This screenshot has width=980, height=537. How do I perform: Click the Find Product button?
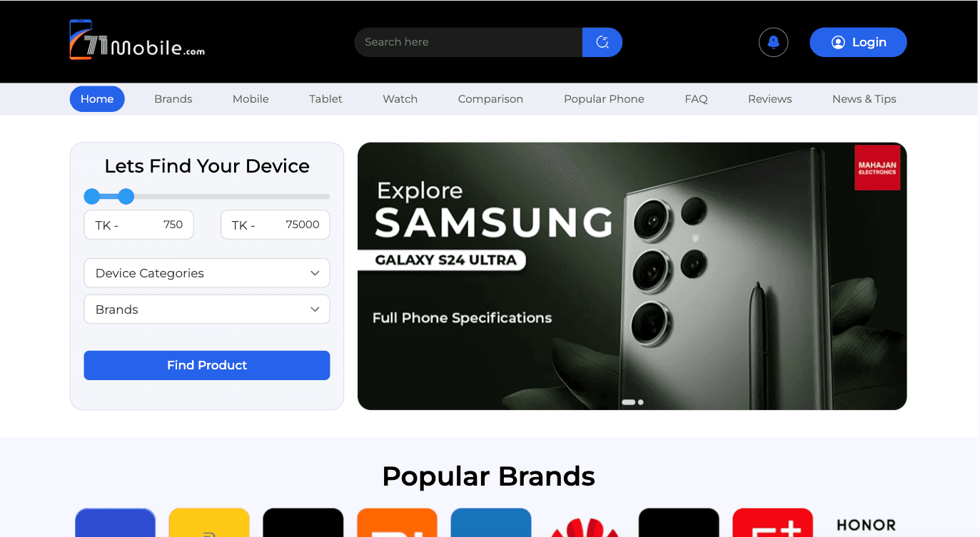[207, 365]
